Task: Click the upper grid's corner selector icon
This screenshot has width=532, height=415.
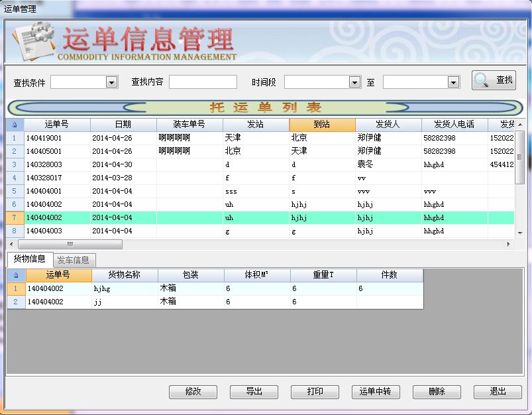Action: pyautogui.click(x=15, y=125)
